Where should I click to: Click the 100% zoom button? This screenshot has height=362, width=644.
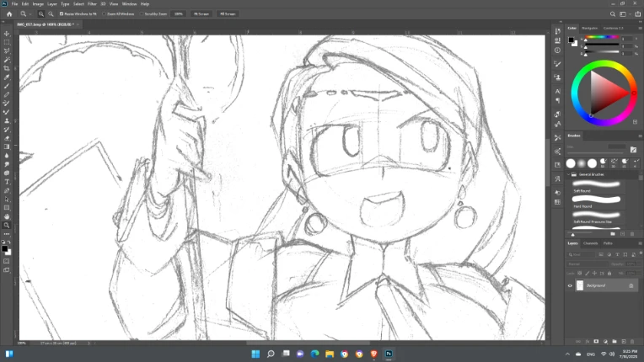point(178,14)
